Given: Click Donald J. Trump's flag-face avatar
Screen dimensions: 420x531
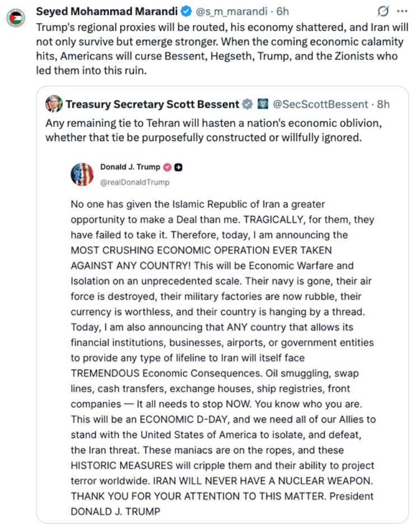Looking at the screenshot, I should click(82, 174).
